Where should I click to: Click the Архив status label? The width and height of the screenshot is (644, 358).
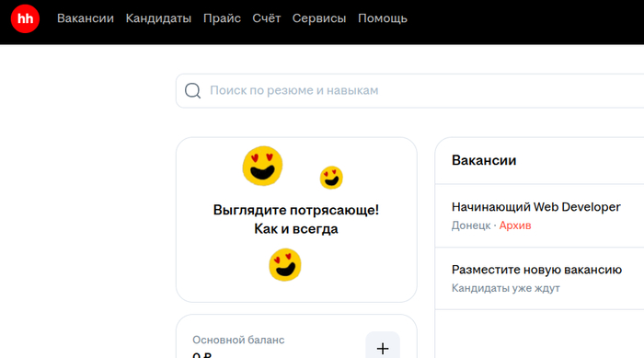tap(515, 225)
